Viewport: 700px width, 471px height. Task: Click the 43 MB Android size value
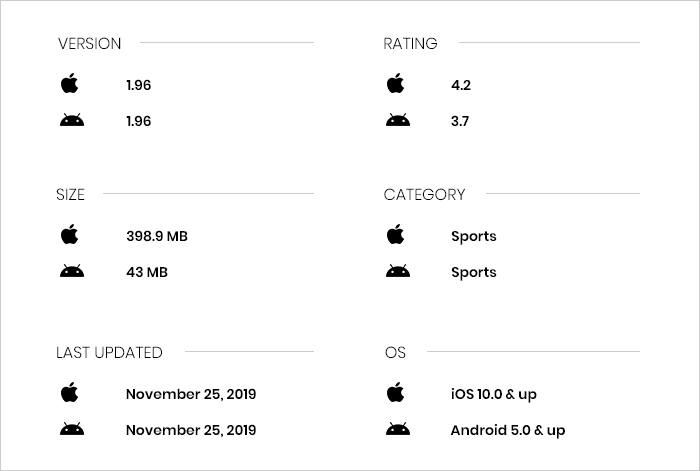tap(146, 273)
